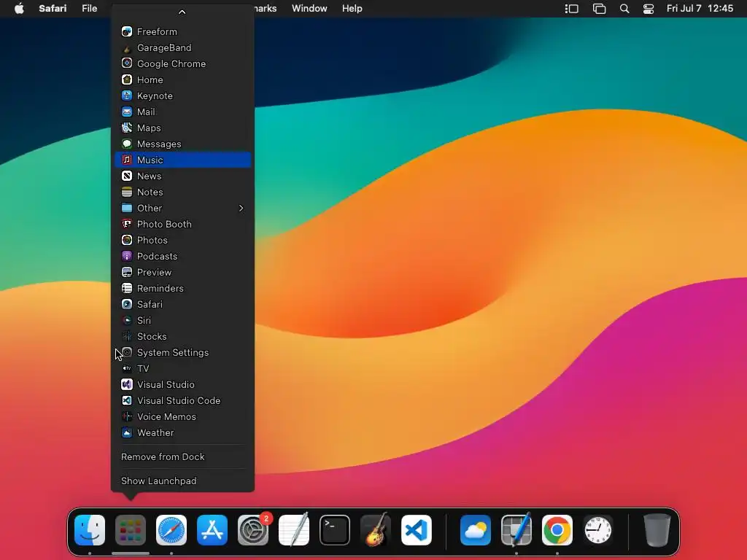The height and width of the screenshot is (560, 747).
Task: Launch Terminal from the Dock
Action: pos(335,530)
